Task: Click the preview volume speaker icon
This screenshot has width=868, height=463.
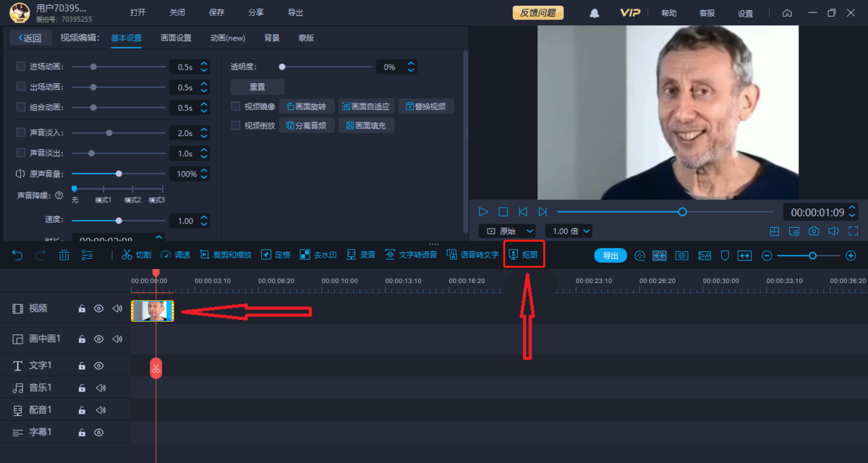Action: pyautogui.click(x=833, y=231)
